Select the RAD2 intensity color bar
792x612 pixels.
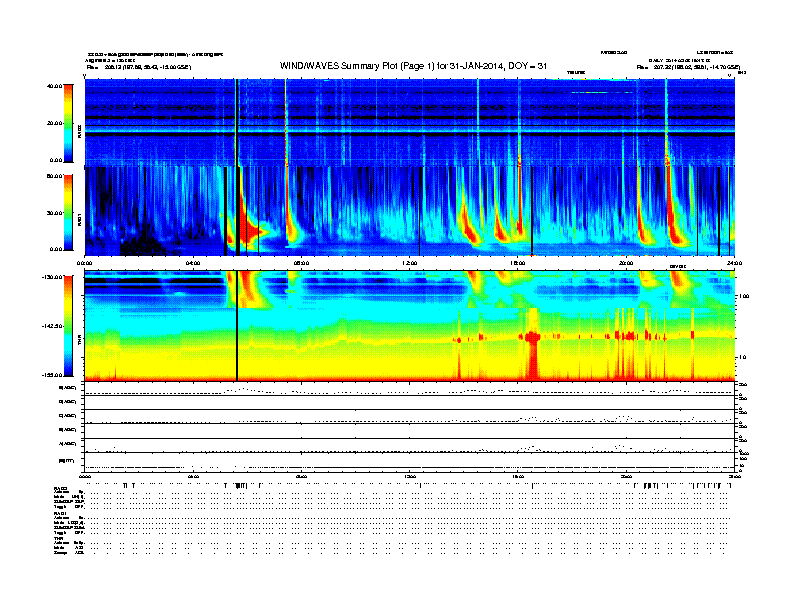68,123
